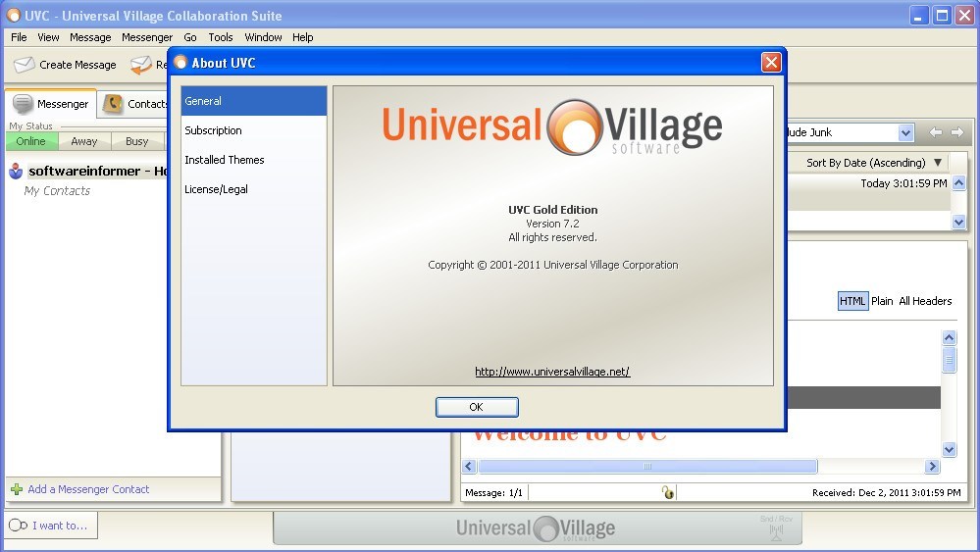Viewport: 980px width, 552px height.
Task: Click the Version 7.2 text
Action: [552, 224]
